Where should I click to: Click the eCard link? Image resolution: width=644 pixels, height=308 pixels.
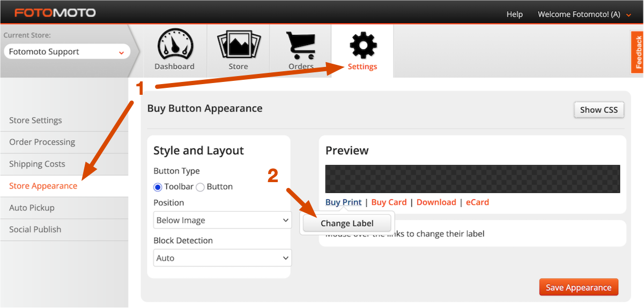[477, 202]
